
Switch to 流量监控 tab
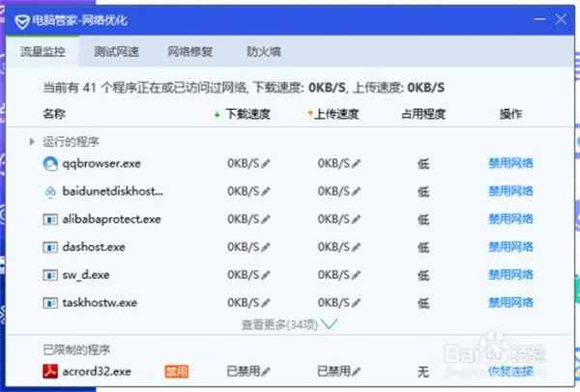pyautogui.click(x=43, y=51)
